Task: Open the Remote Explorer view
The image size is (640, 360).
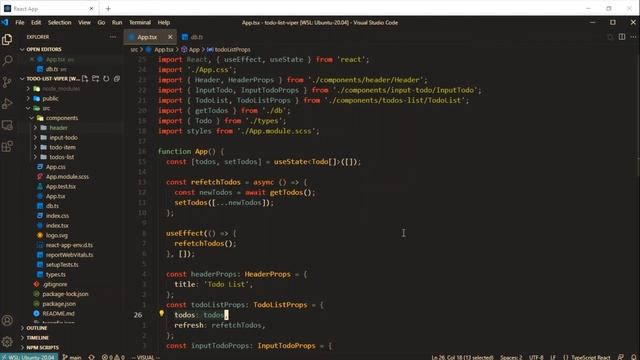Action: (7, 125)
